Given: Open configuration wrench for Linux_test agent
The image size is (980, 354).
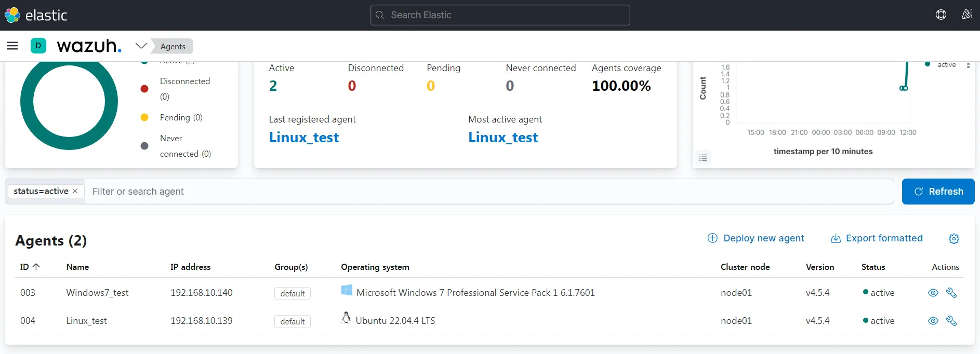Looking at the screenshot, I should [x=951, y=321].
